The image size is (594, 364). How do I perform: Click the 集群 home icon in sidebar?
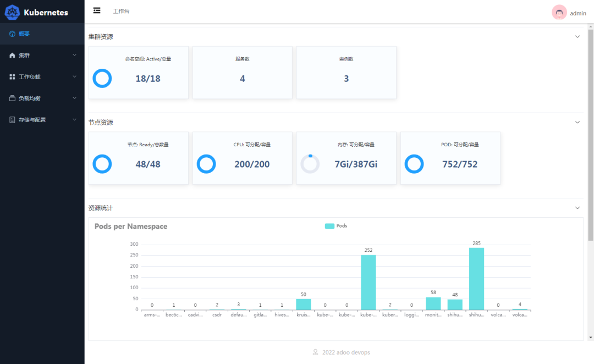click(12, 56)
